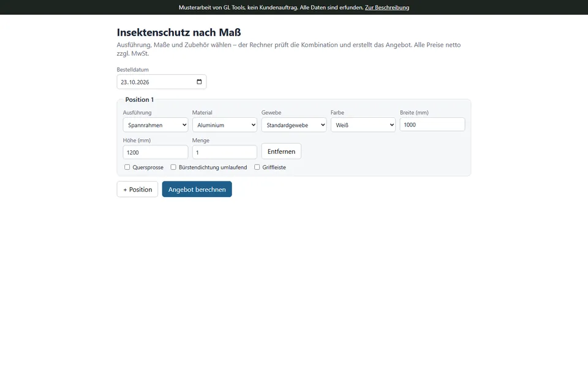Open the calendar picker icon in Bestelldatum

click(x=199, y=82)
